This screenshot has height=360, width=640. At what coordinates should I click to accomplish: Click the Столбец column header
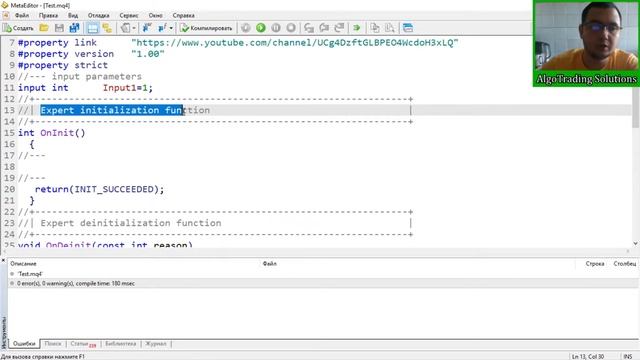coord(624,264)
